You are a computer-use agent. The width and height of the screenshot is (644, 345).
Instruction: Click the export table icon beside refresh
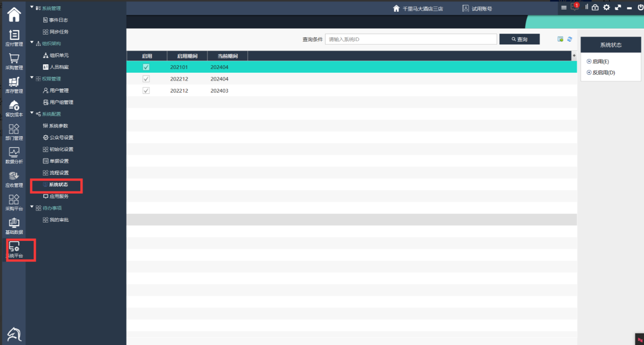560,39
